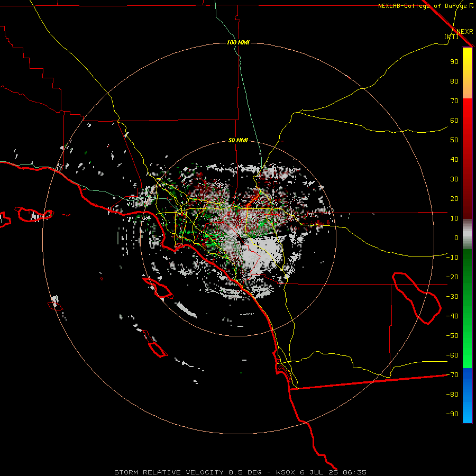The width and height of the screenshot is (476, 476).
Task: Click the gray zero-velocity segment of color bar
Action: pyautogui.click(x=467, y=234)
